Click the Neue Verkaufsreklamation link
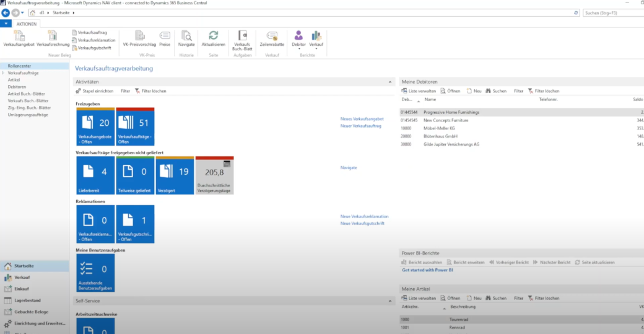Viewport: 644px width, 334px height. tap(364, 216)
